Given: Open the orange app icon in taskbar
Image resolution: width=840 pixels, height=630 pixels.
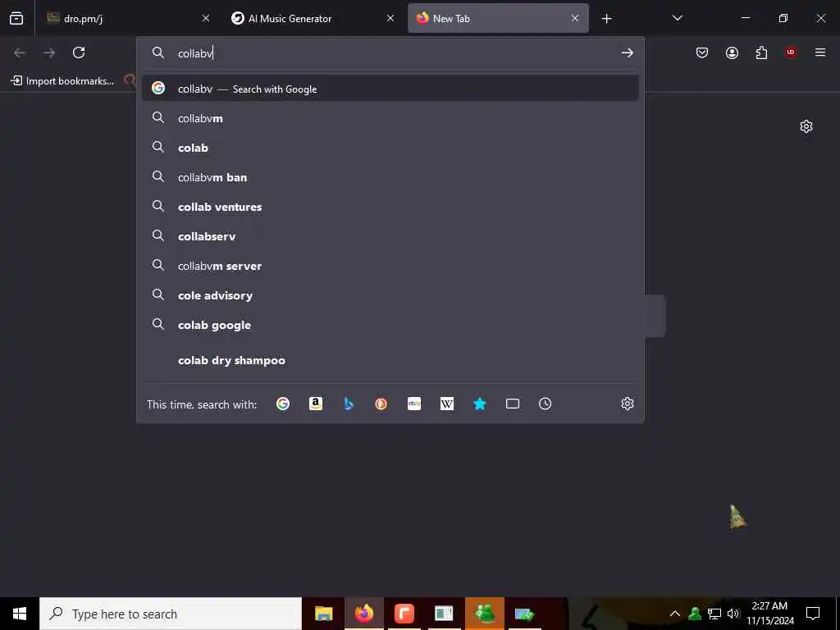Looking at the screenshot, I should pos(404,614).
